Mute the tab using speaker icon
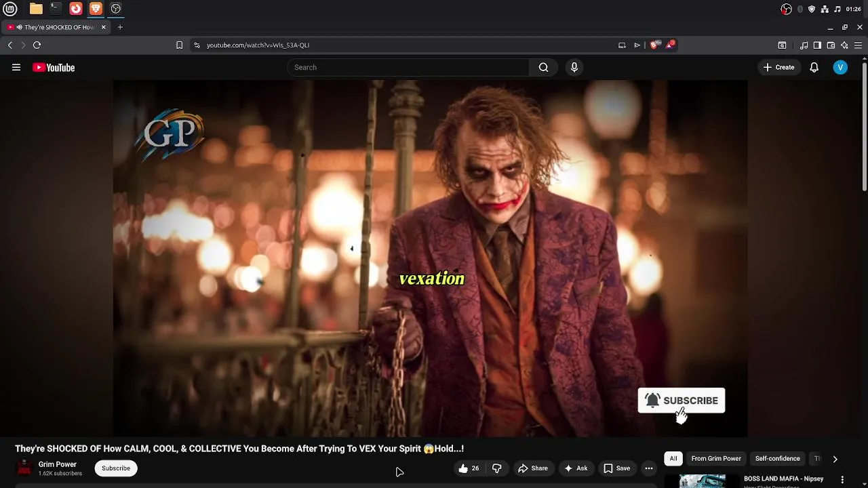868x488 pixels. (x=19, y=27)
